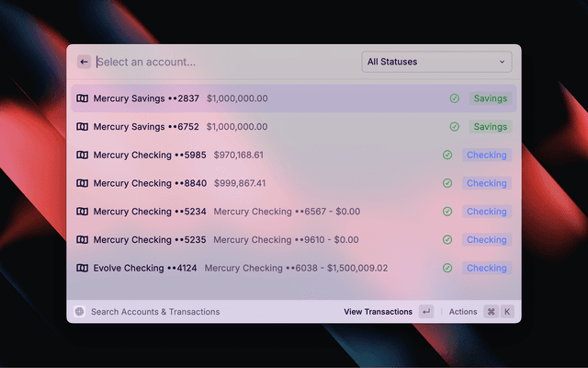Click the Search Accounts & Transactions extension icon
The height and width of the screenshot is (368, 588).
(80, 312)
